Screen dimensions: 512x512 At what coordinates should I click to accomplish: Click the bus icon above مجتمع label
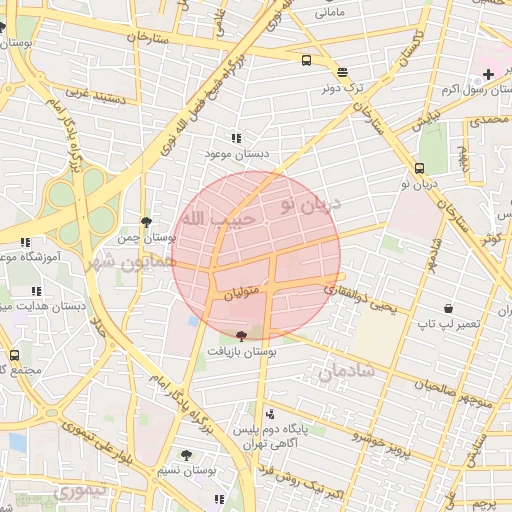[x=14, y=356]
